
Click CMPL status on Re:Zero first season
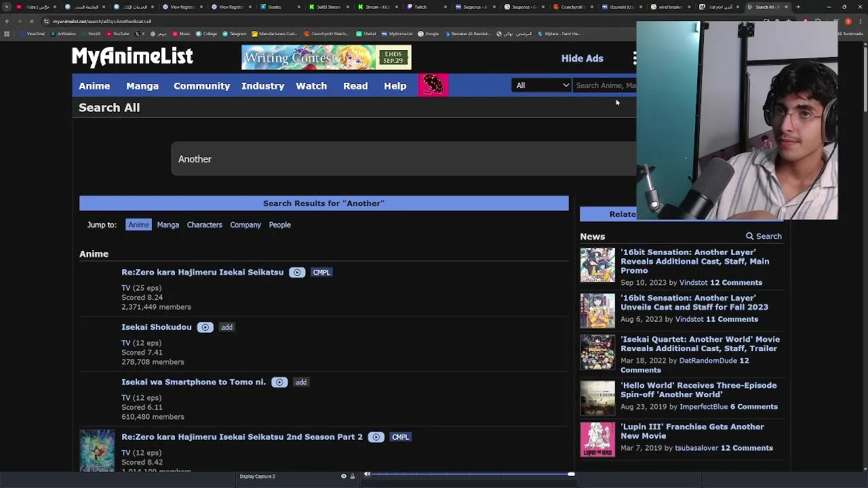321,272
